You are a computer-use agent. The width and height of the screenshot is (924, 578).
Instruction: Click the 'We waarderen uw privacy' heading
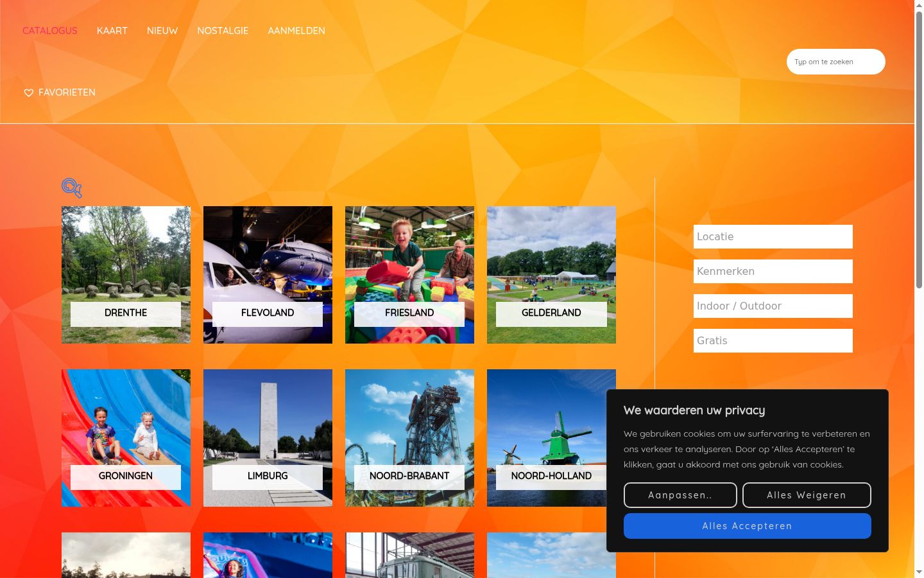[x=694, y=410]
